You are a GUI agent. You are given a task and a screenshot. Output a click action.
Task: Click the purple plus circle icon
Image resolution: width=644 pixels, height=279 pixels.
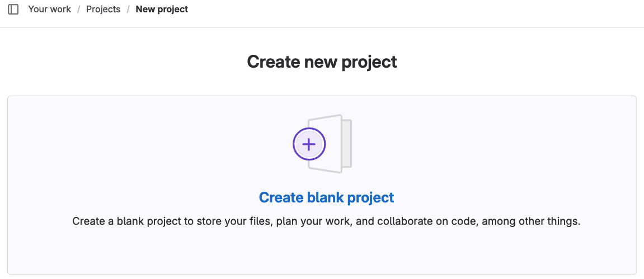309,144
